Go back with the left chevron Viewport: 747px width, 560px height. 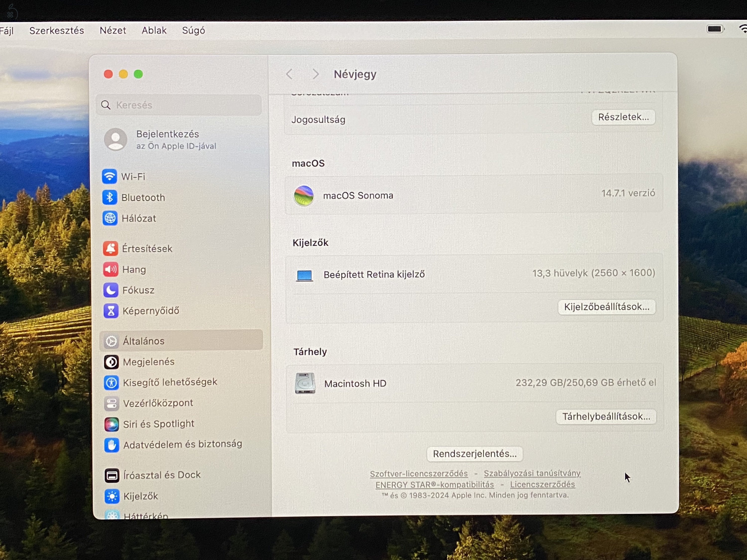(289, 74)
